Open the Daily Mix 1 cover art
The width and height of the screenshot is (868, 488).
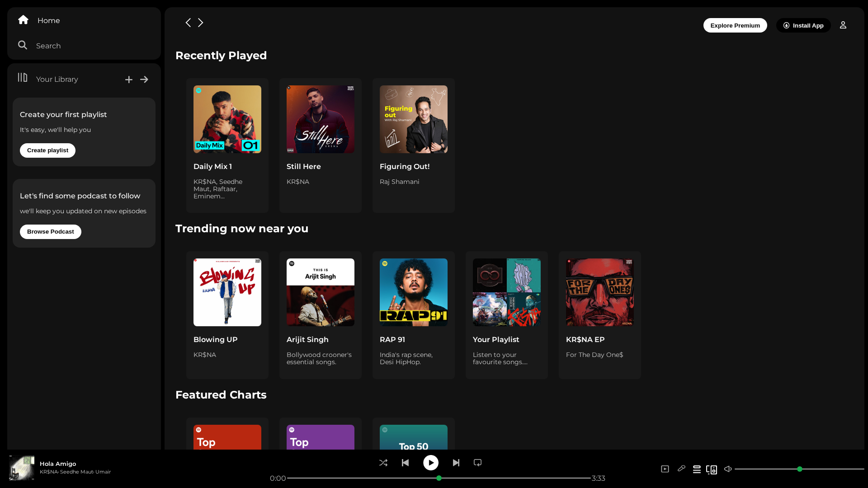[227, 119]
